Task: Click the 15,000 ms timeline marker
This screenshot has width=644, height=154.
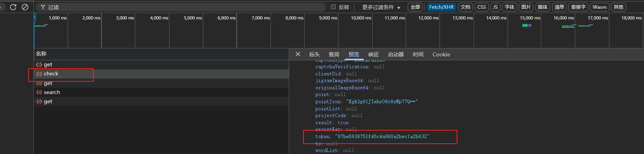Action: pyautogui.click(x=530, y=18)
